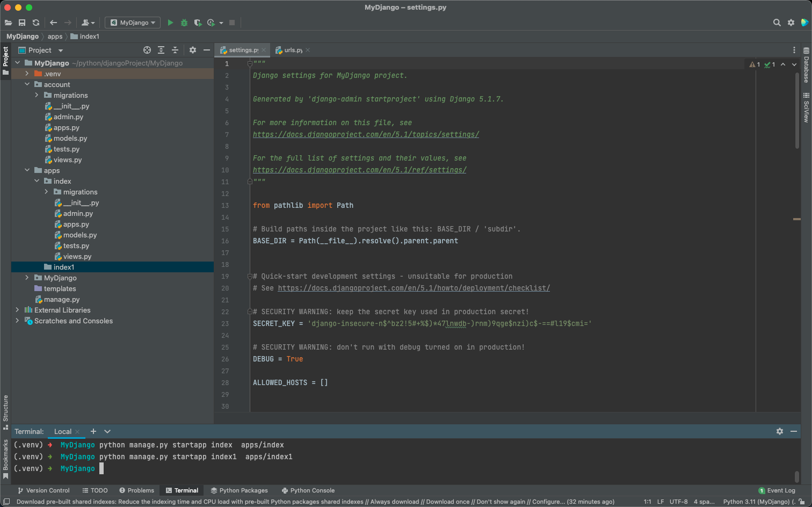Image resolution: width=812 pixels, height=507 pixels.
Task: Click the editor vertical scrollbar thumb
Action: click(797, 110)
